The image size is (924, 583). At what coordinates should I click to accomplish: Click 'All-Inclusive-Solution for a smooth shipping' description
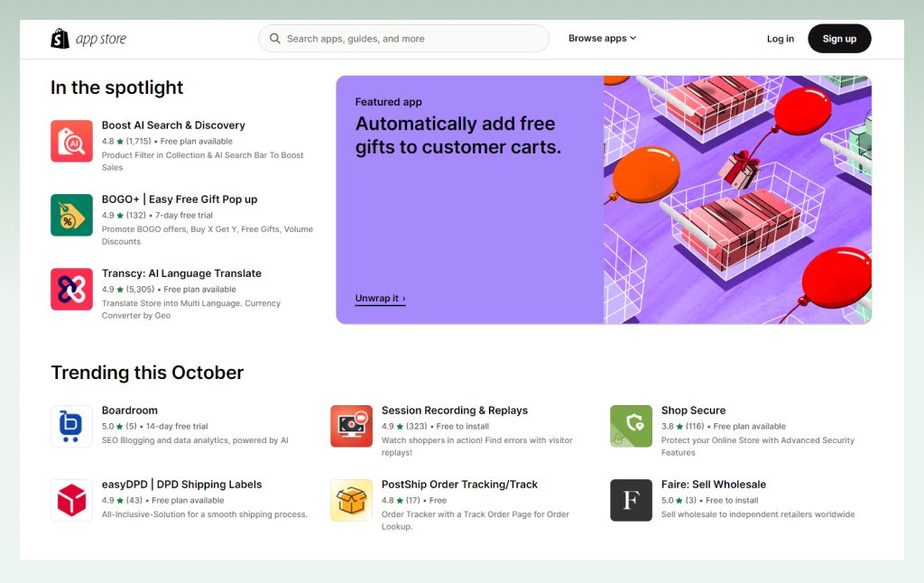tap(205, 514)
